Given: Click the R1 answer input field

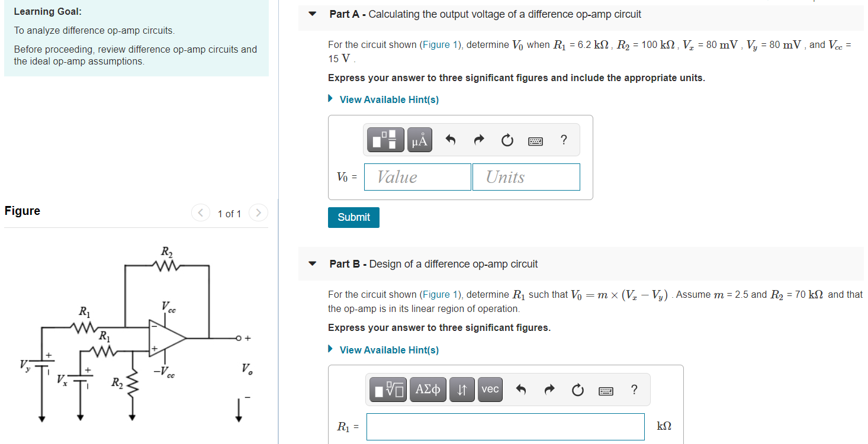Looking at the screenshot, I should tap(504, 426).
